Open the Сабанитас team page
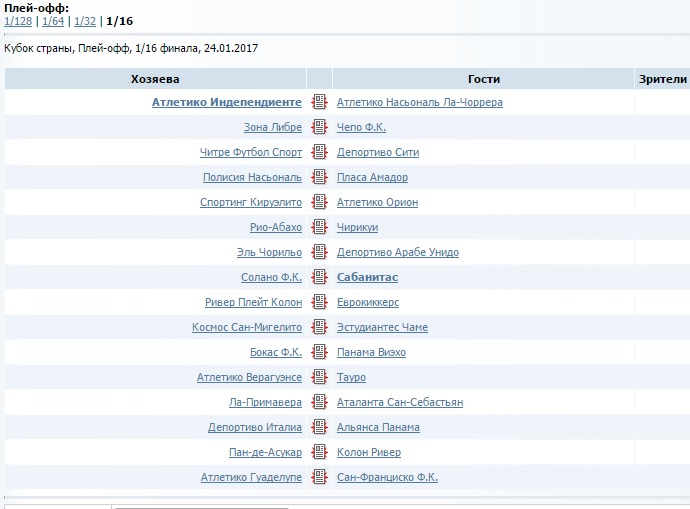The width and height of the screenshot is (690, 509). 367,277
